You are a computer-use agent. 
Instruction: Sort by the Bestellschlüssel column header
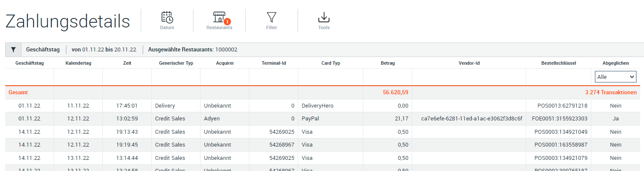[x=559, y=63]
